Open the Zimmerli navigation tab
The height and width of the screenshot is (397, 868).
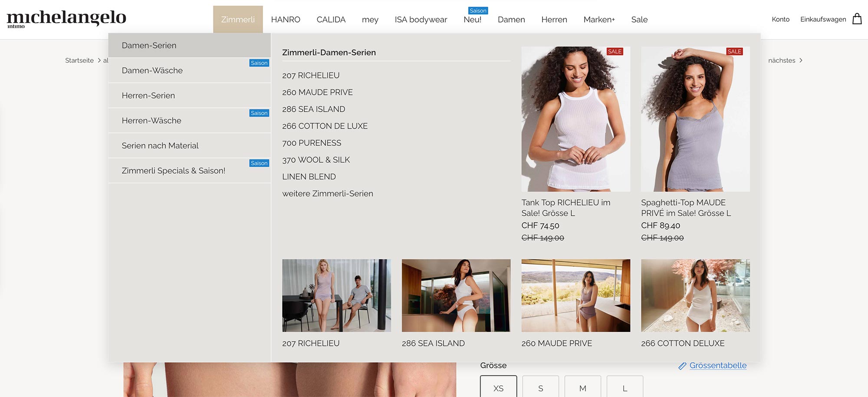238,20
